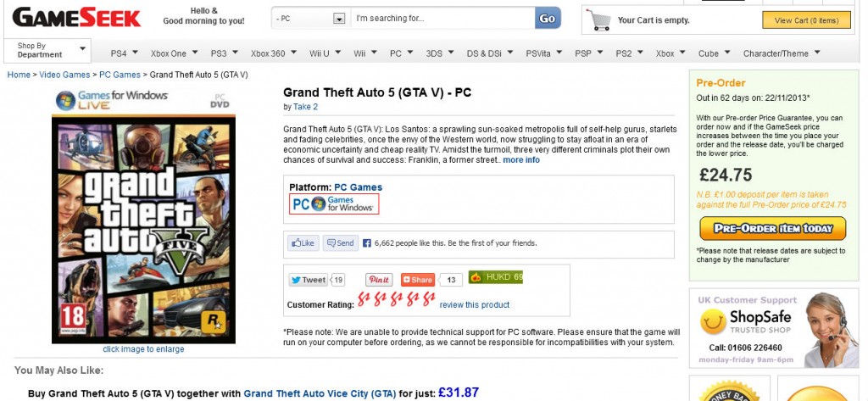Click the 6,662 people like this text
Viewport: 868px width, 401px height.
pos(455,242)
